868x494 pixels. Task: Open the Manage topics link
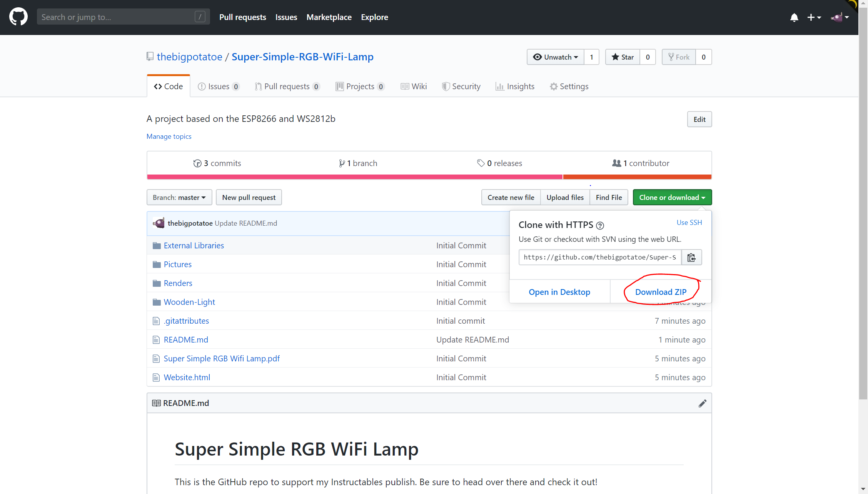(x=169, y=136)
